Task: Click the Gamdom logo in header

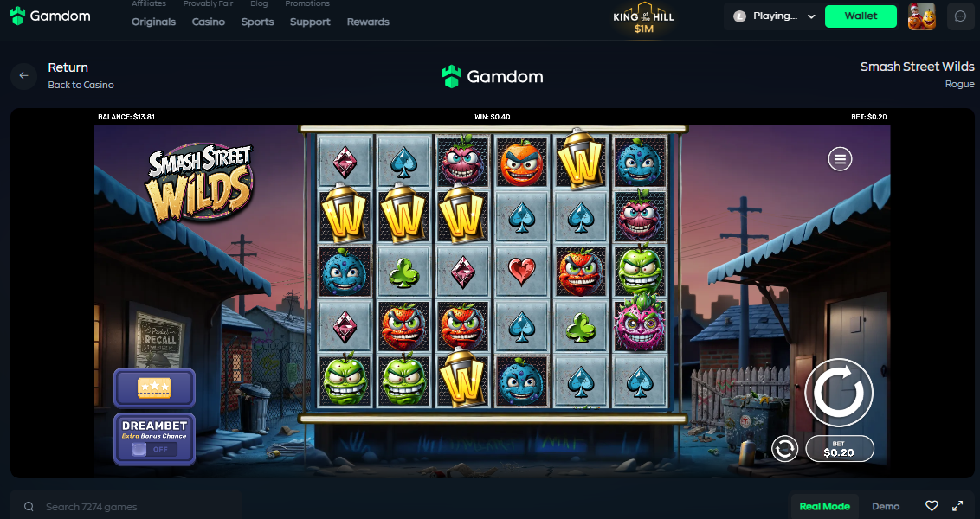Action: coord(50,16)
